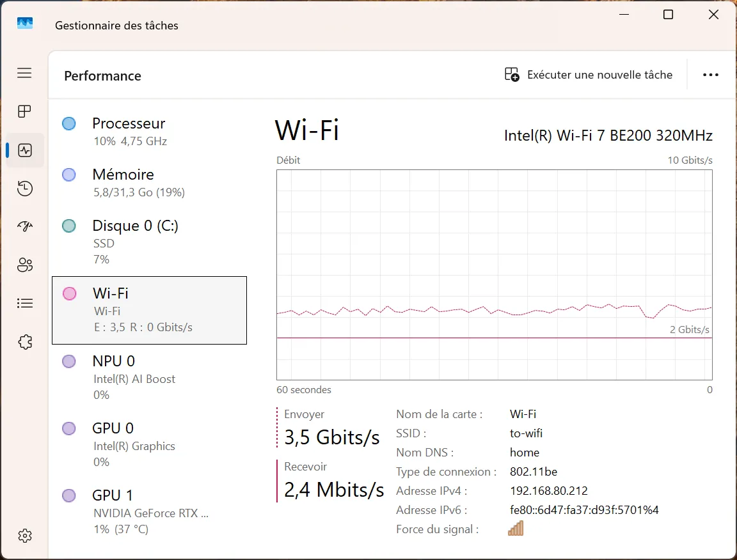
Task: Click the Performance page heading
Action: click(102, 75)
